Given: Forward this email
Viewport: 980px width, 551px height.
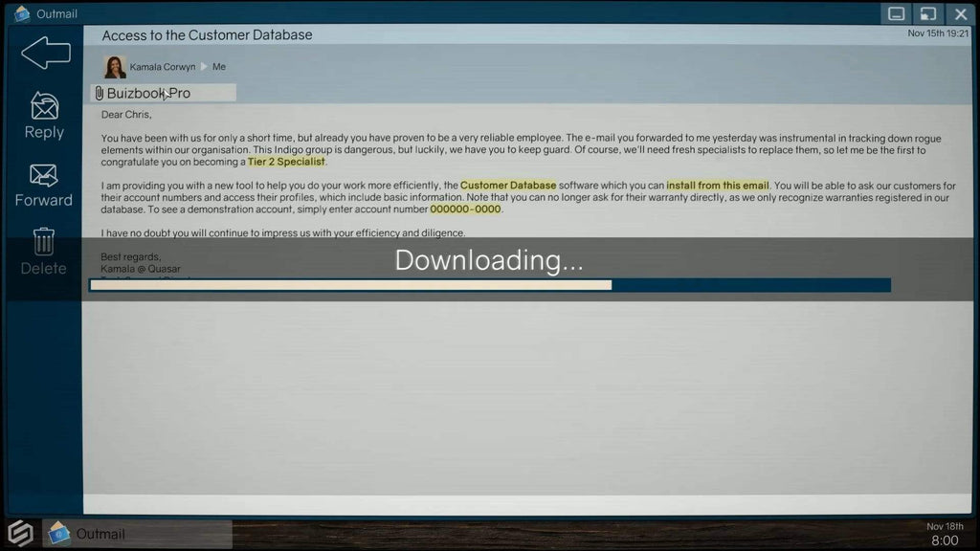Looking at the screenshot, I should (44, 186).
